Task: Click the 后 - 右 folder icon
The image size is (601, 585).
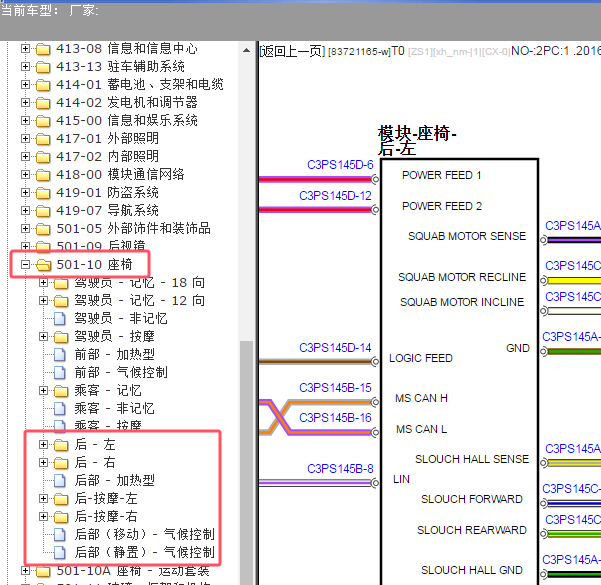Action: click(x=61, y=463)
